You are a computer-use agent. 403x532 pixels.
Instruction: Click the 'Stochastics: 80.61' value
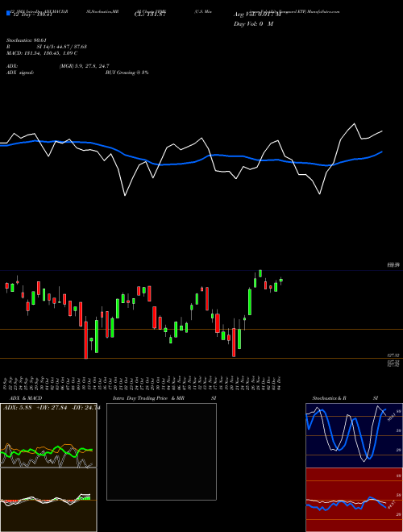26,40
